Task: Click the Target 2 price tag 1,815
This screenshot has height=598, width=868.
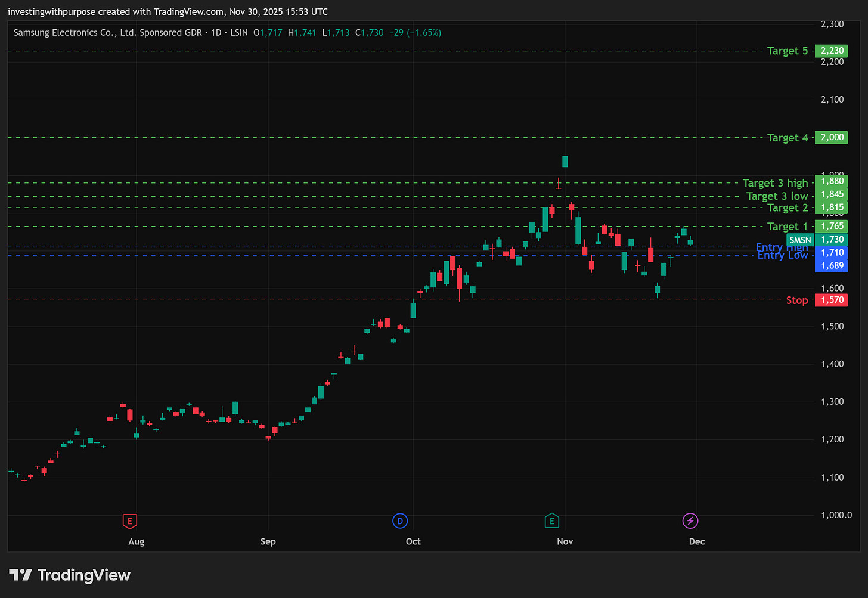Action: [x=832, y=207]
